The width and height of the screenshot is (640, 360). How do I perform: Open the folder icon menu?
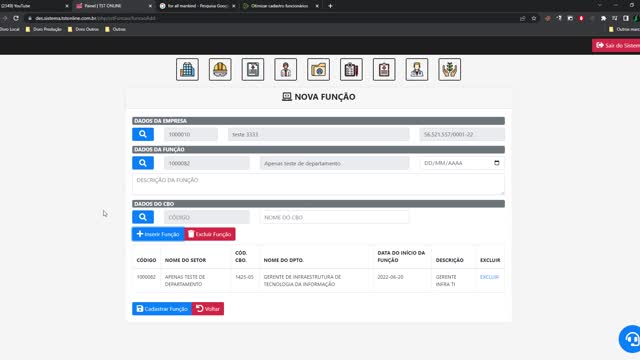pyautogui.click(x=318, y=69)
